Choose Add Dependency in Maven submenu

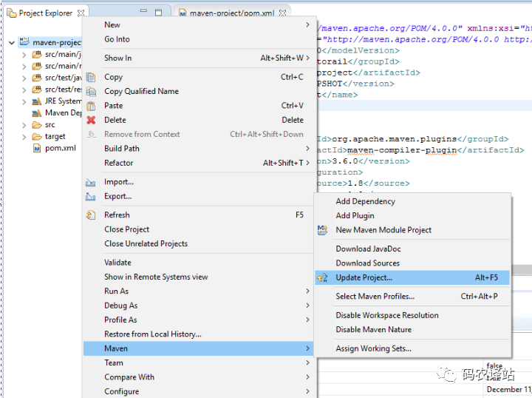pyautogui.click(x=412, y=201)
